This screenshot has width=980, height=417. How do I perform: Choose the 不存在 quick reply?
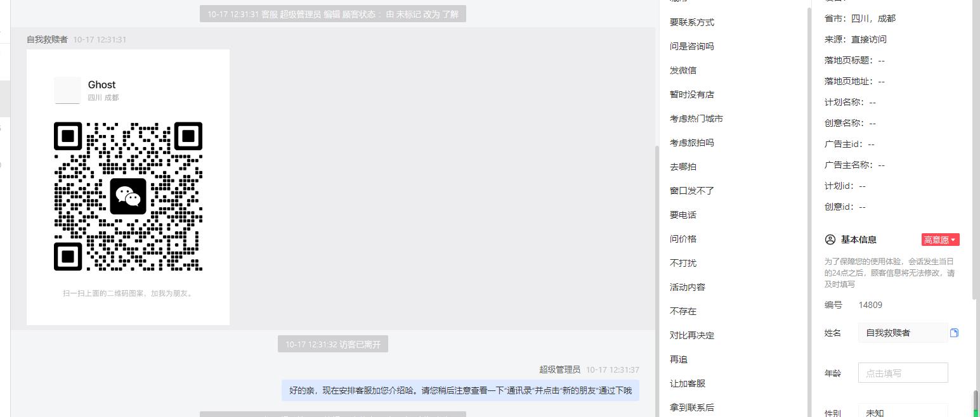click(683, 311)
